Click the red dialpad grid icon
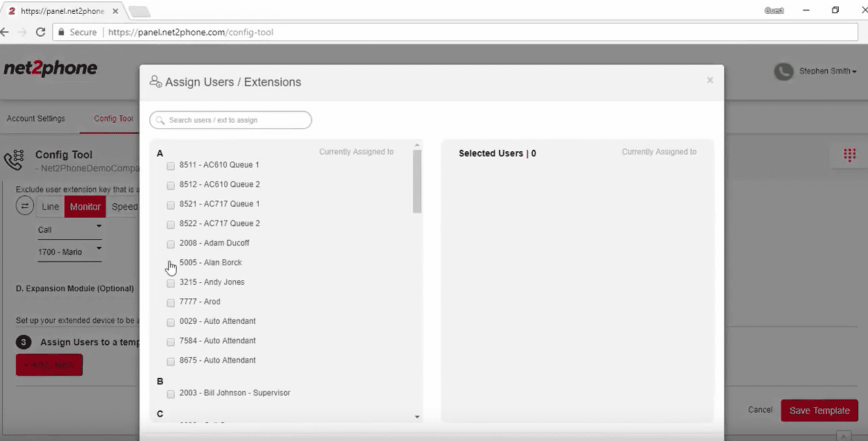This screenshot has height=441, width=868. click(849, 155)
